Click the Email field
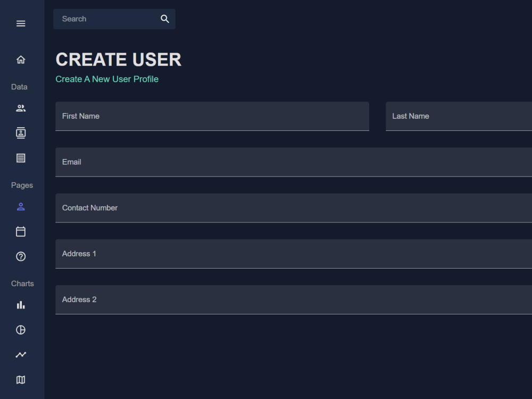532x399 pixels. 294,162
